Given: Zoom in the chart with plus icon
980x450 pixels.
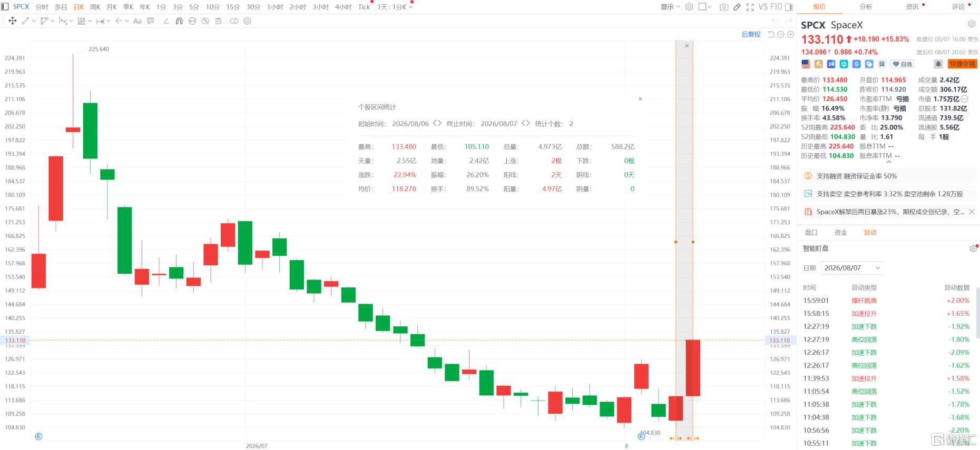Looking at the screenshot, I should pos(790,34).
